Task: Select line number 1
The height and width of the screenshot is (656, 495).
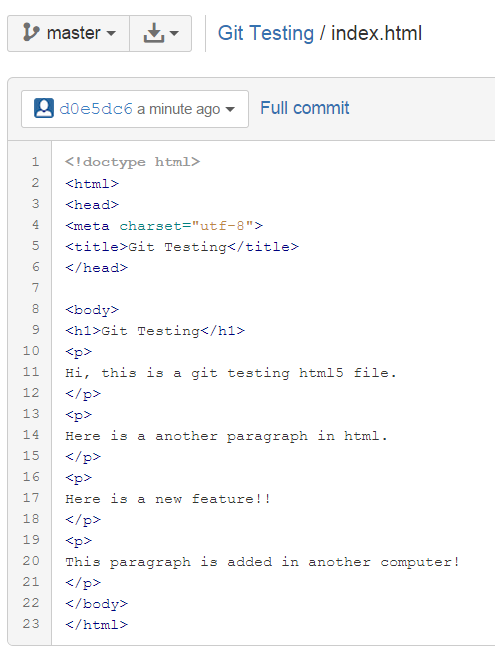Action: point(35,162)
